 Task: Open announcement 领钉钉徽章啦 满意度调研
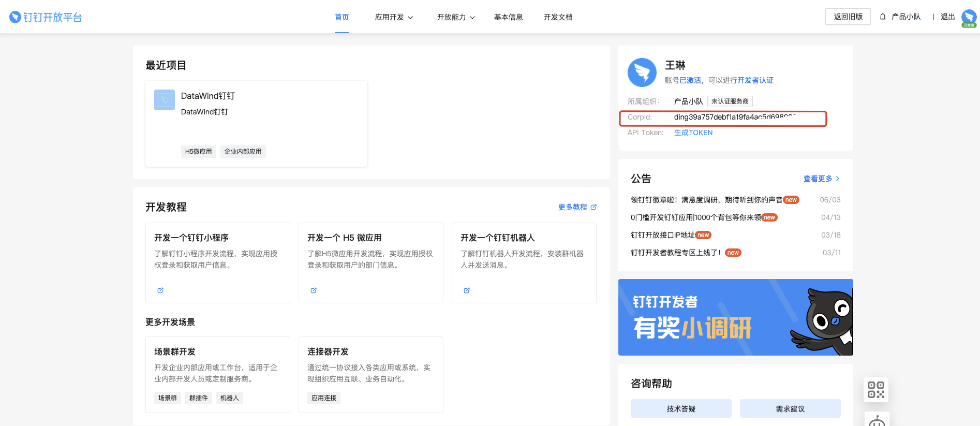(706, 200)
